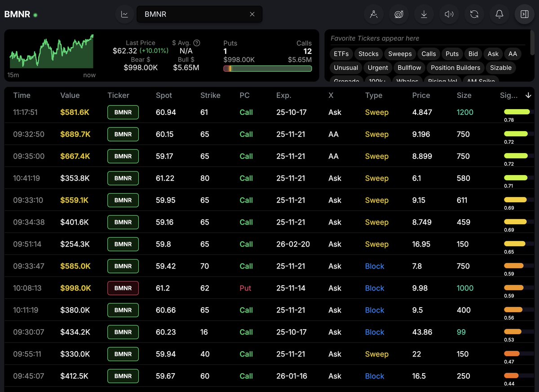Click the red BMNR badge in the Put row
The image size is (539, 392).
click(x=123, y=288)
